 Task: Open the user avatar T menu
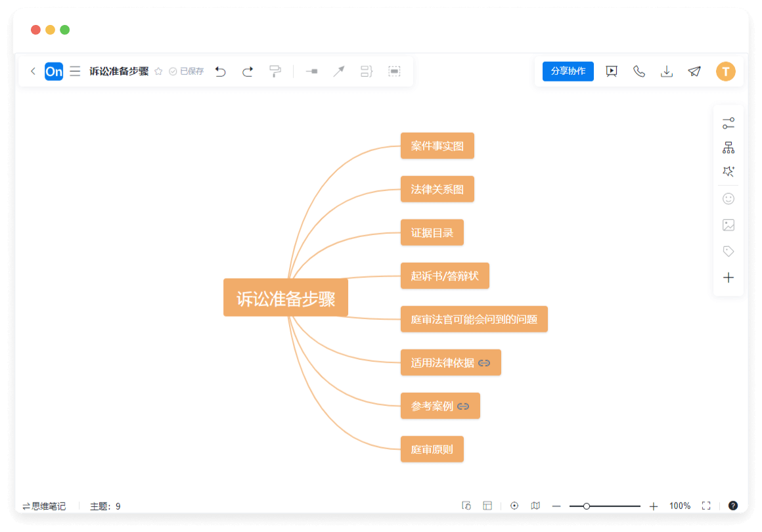(x=725, y=71)
